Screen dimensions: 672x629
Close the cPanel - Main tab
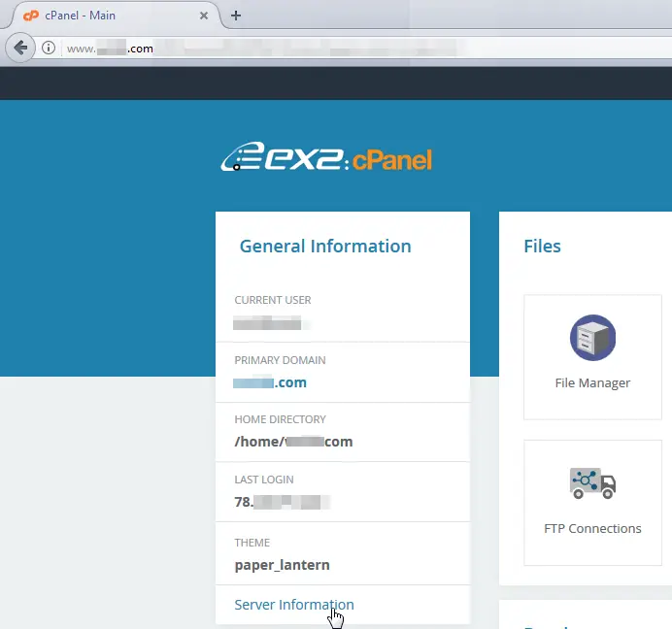tap(204, 16)
